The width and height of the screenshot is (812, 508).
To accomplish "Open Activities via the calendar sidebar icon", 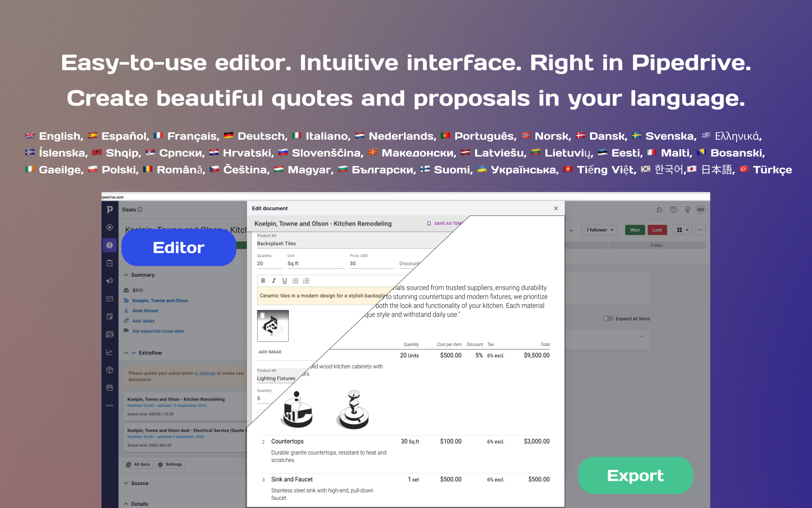I will tap(110, 316).
